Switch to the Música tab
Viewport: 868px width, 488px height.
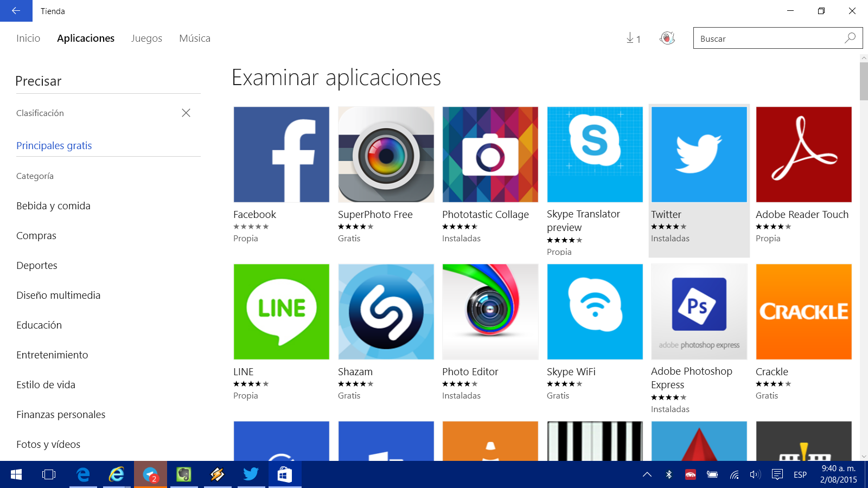tap(195, 38)
